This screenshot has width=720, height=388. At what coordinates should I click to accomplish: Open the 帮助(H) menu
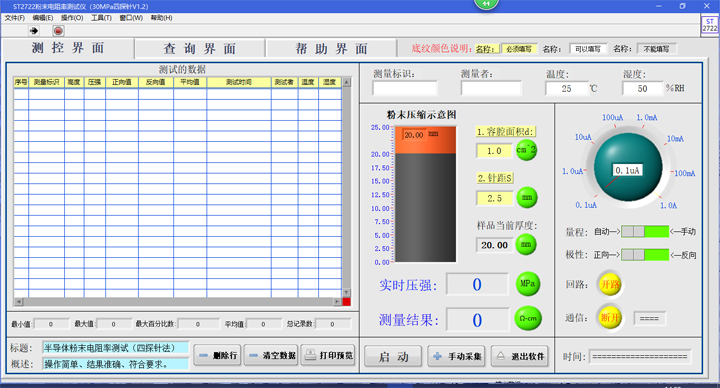[x=161, y=17]
